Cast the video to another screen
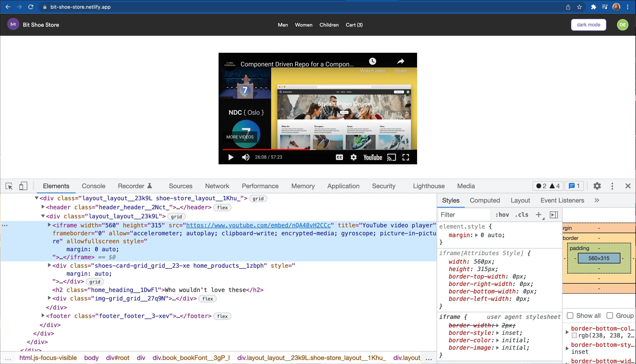The width and height of the screenshot is (636, 364). click(x=391, y=157)
